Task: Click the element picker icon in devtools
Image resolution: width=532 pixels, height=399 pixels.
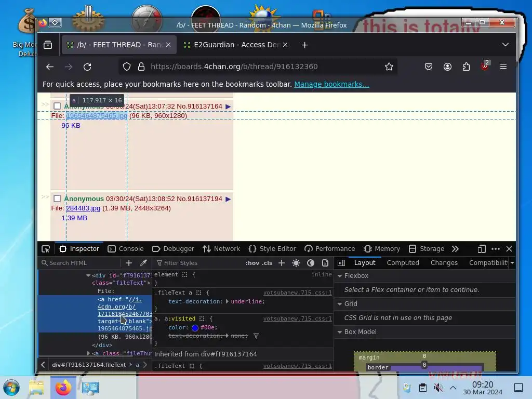Action: tap(46, 249)
